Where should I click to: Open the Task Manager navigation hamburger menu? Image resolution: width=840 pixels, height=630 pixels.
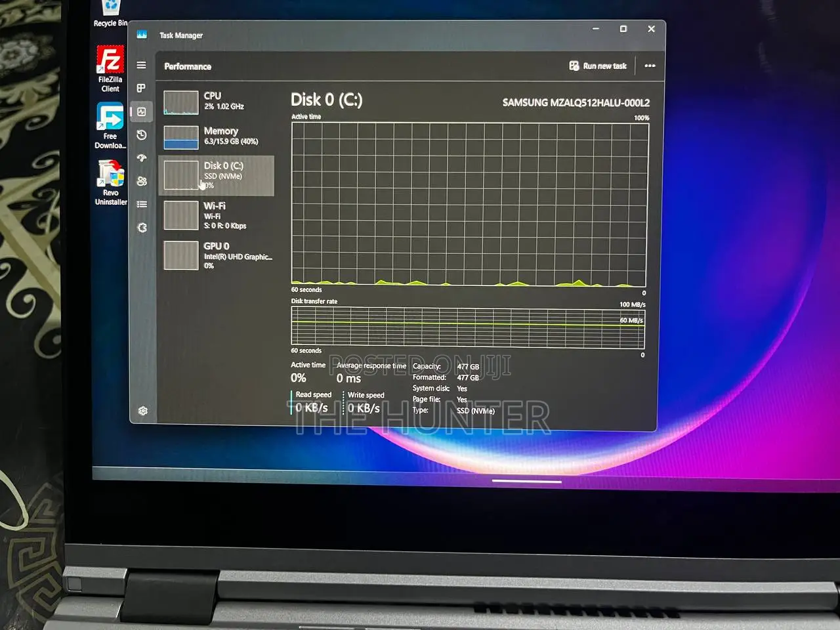click(x=141, y=65)
